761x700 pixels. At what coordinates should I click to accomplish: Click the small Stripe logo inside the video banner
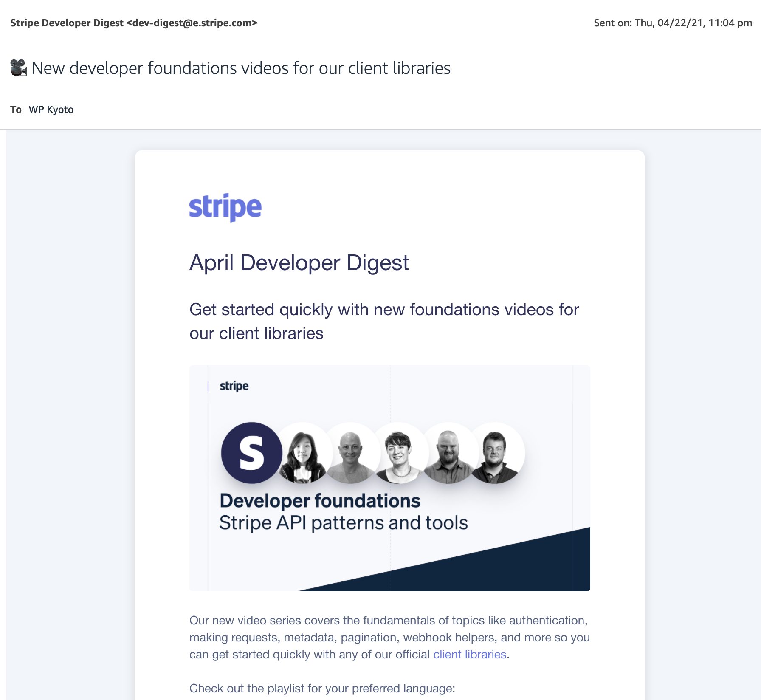[234, 386]
